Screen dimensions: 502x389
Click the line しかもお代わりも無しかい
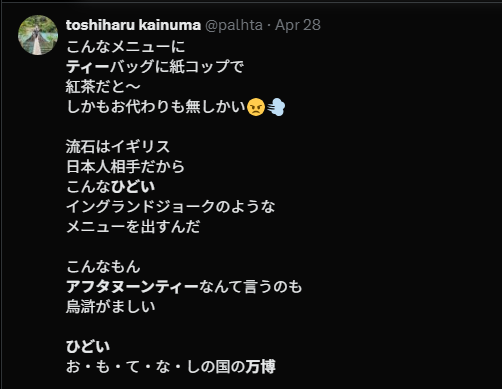[x=156, y=107]
